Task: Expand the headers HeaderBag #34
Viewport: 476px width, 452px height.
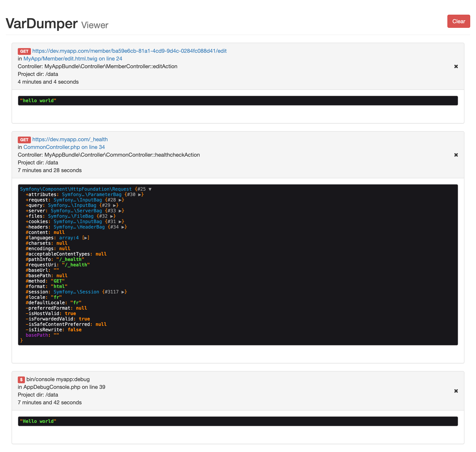Action: [123, 227]
